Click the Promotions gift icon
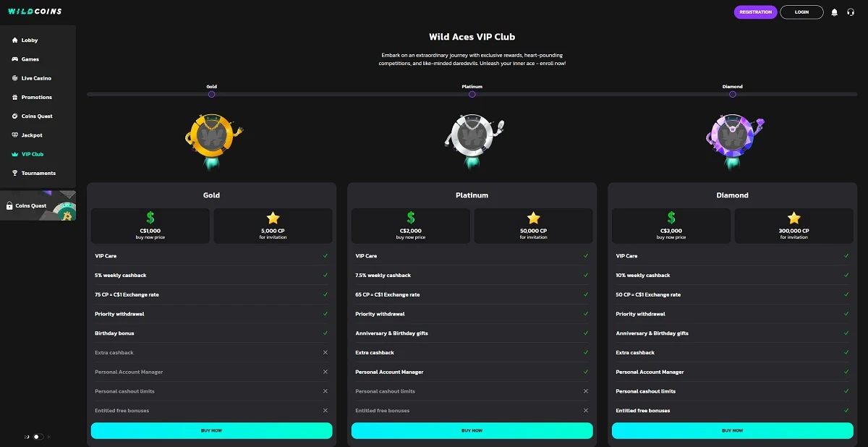Viewport: 868px width, 447px height. point(15,97)
